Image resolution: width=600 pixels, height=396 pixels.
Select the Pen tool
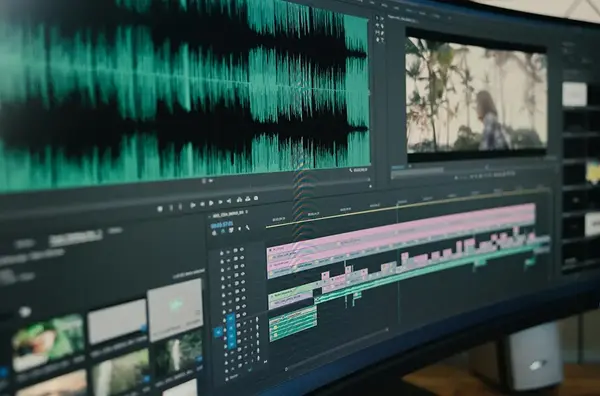point(382,33)
